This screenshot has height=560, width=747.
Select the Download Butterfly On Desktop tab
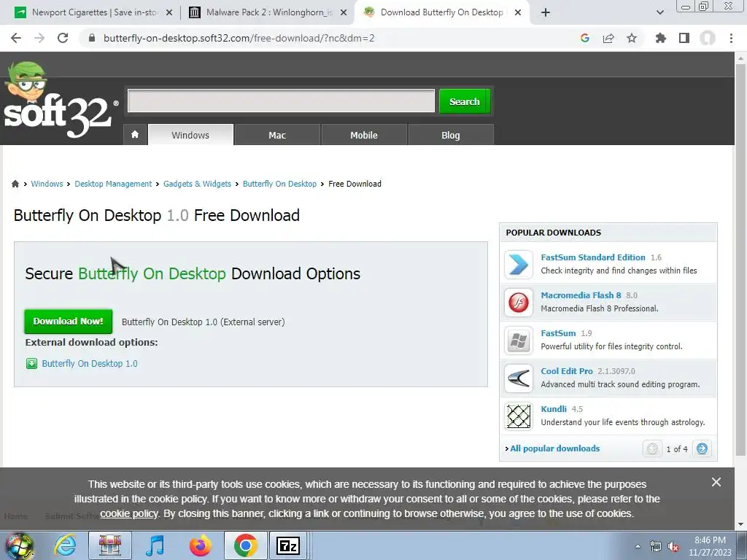[x=441, y=12]
